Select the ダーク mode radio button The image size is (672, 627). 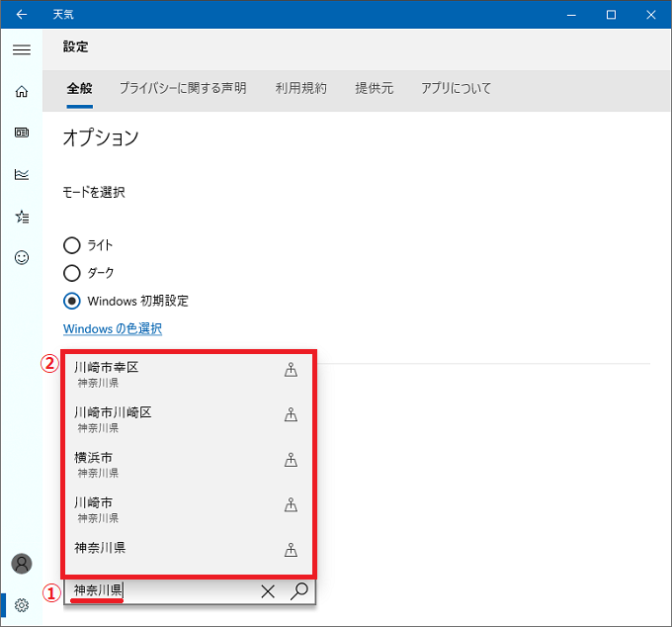(71, 273)
